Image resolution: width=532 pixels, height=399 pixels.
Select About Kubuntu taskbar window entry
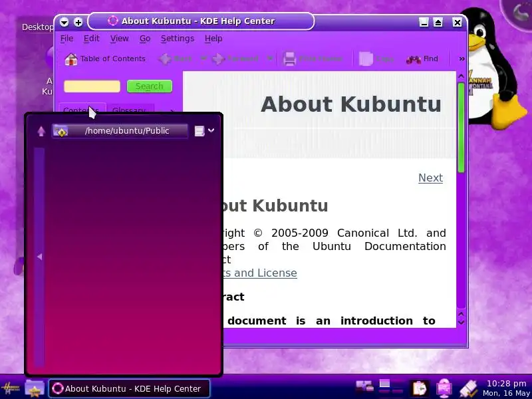click(129, 388)
